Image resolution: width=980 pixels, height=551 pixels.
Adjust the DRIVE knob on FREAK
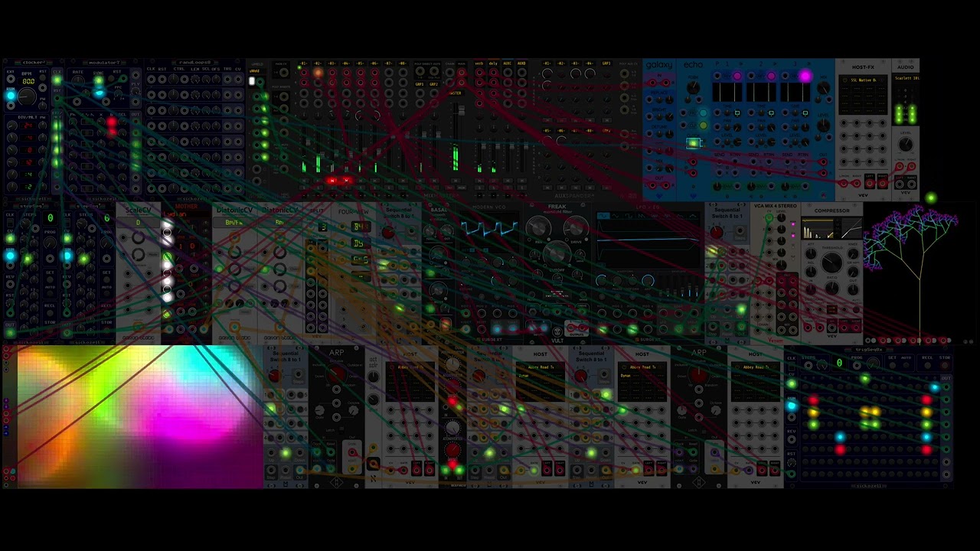576,227
